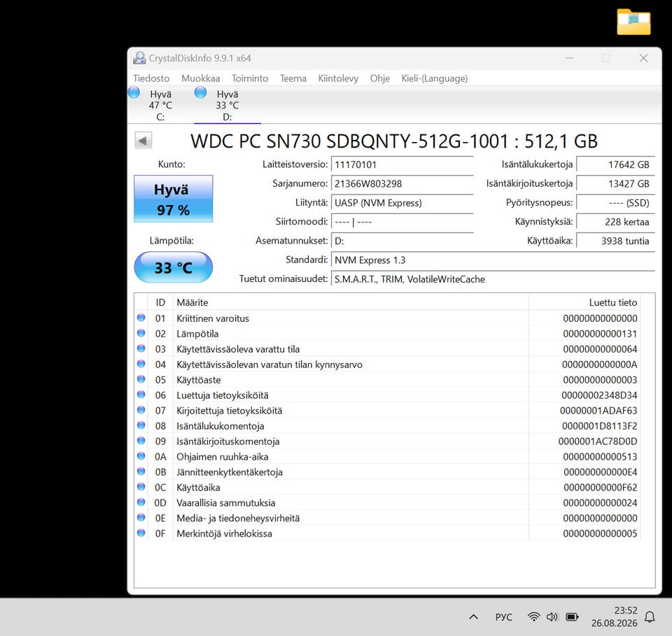Open the notifications bell icon
The height and width of the screenshot is (636, 672).
pos(650,616)
